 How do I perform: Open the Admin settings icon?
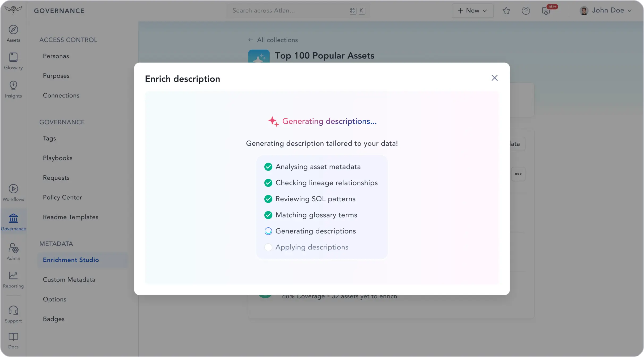tap(13, 250)
